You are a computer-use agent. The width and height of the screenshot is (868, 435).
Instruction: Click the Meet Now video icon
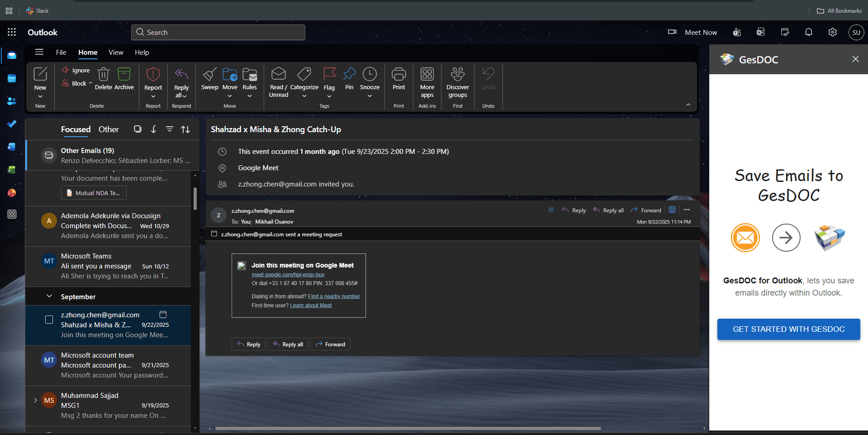[673, 32]
